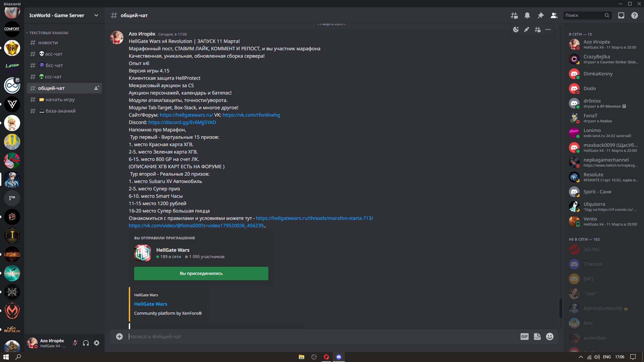Open Dodo in member list
Image resolution: width=644 pixels, height=362 pixels.
(604, 88)
